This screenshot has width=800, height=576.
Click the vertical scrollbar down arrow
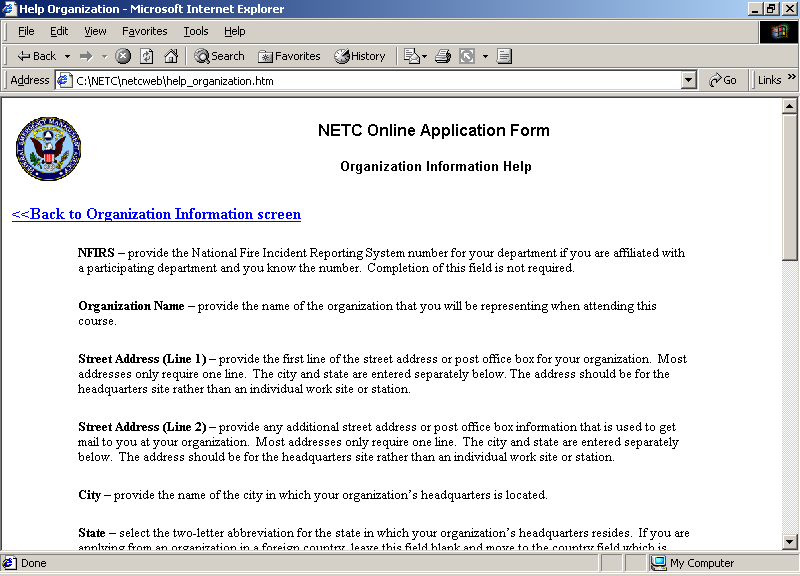789,541
